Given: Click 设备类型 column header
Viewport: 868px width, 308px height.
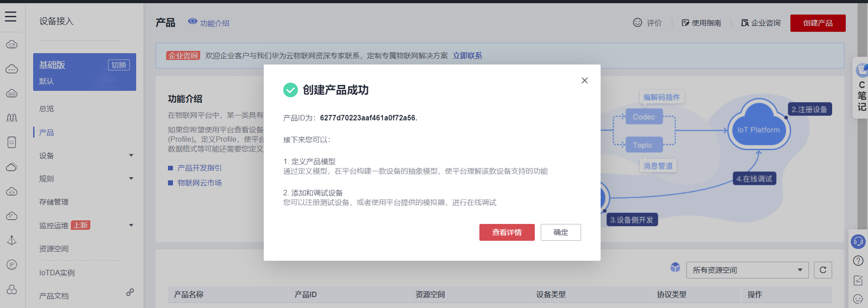Looking at the screenshot, I should click(x=551, y=294).
